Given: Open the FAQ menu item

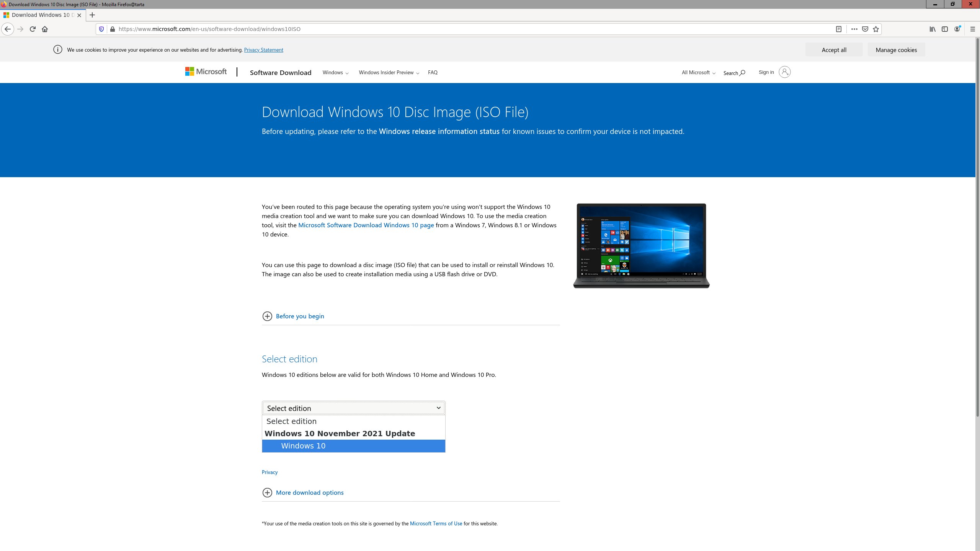Looking at the screenshot, I should [433, 72].
